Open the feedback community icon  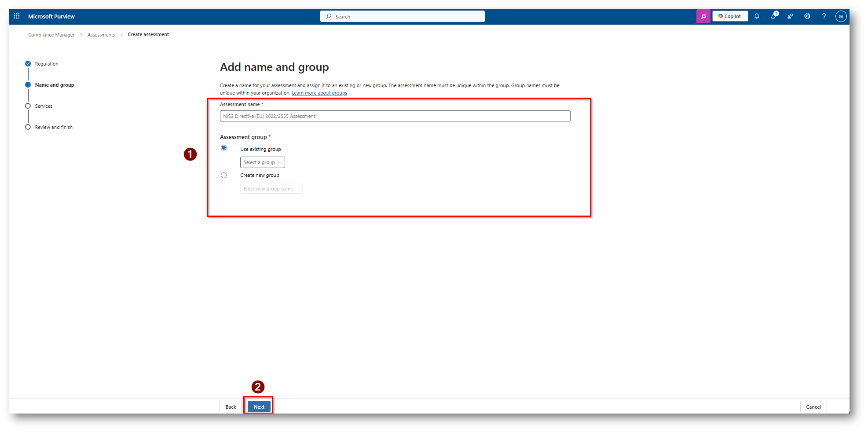(790, 16)
